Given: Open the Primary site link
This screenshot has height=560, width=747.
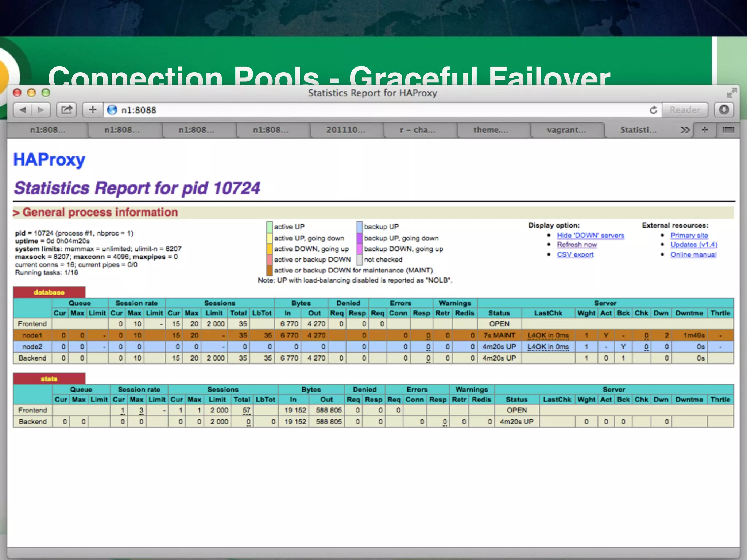Looking at the screenshot, I should click(x=689, y=236).
